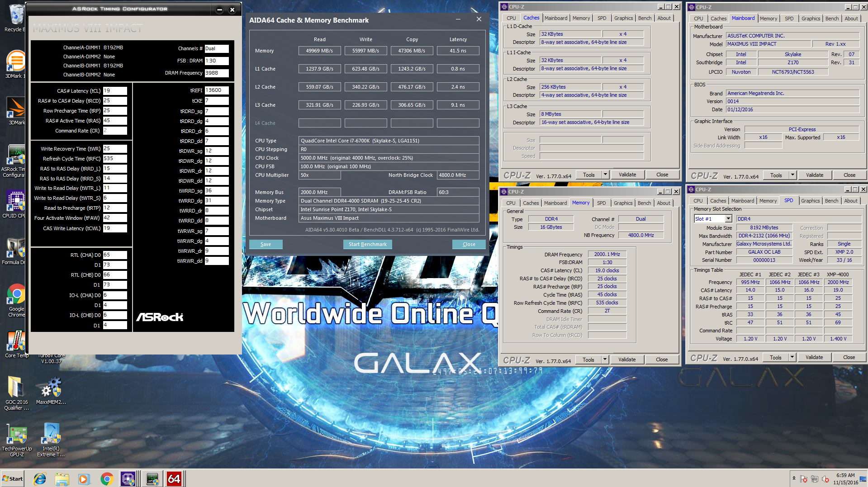Select the SPD tab in the Memory CPU-Z window
This screenshot has height=487, width=868.
click(601, 203)
